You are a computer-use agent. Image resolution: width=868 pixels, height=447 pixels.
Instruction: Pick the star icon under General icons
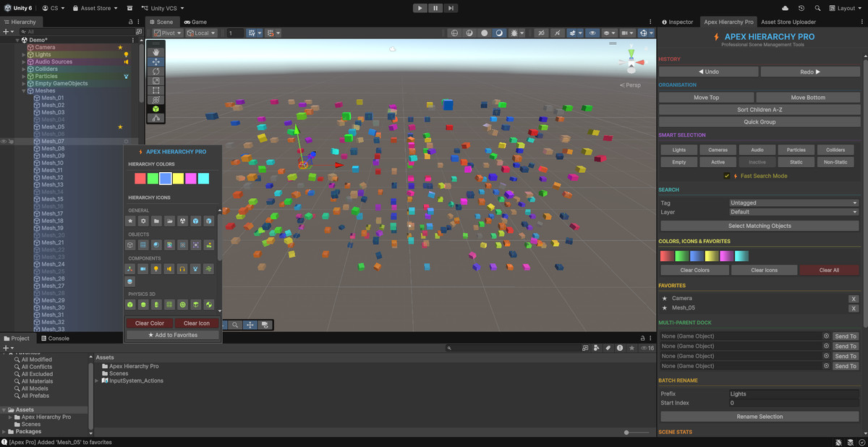click(x=130, y=221)
